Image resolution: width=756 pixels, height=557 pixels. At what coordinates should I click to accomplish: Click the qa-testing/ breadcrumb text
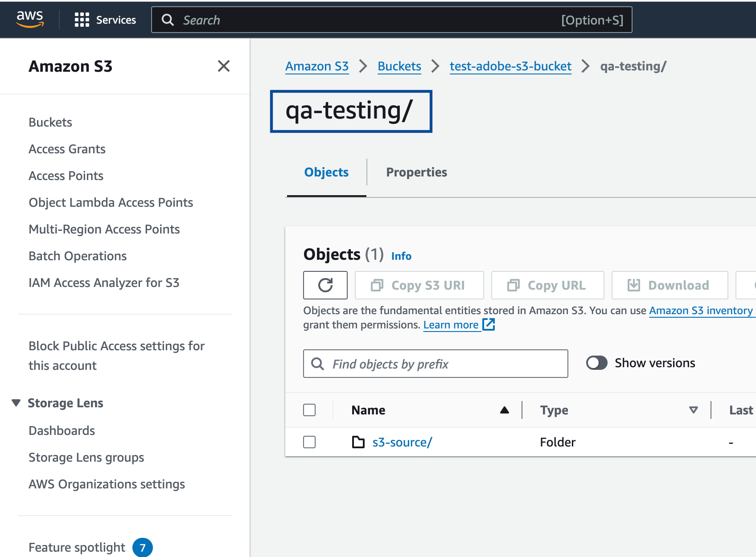633,66
